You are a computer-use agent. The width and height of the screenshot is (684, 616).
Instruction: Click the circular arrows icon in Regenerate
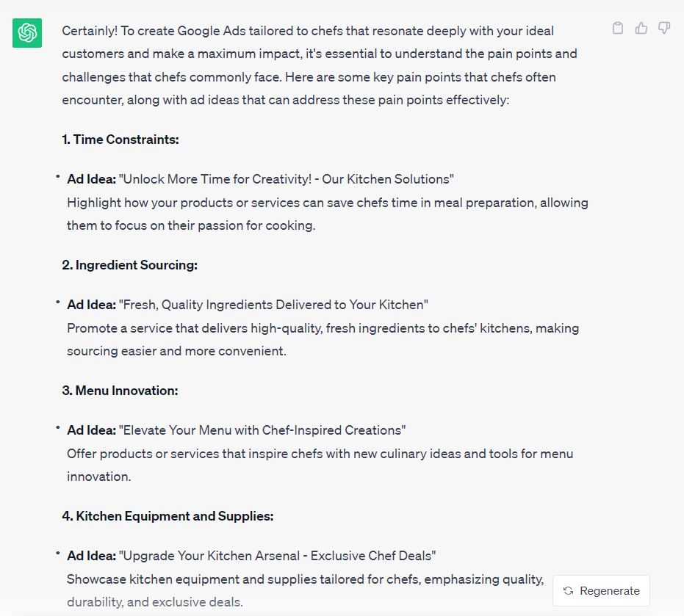[568, 591]
